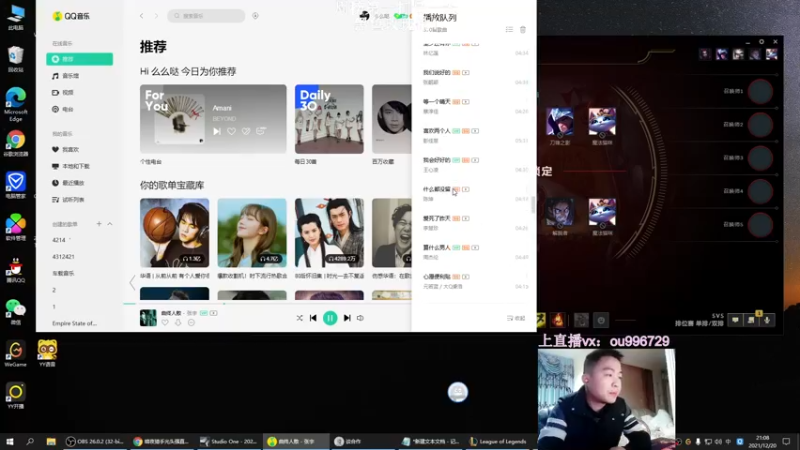Collapse play queue with 收起 button

516,318
